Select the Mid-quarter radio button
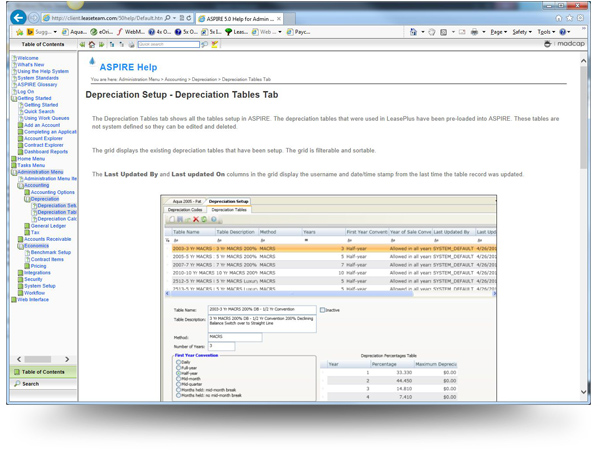The image size is (600, 450). coord(178,384)
